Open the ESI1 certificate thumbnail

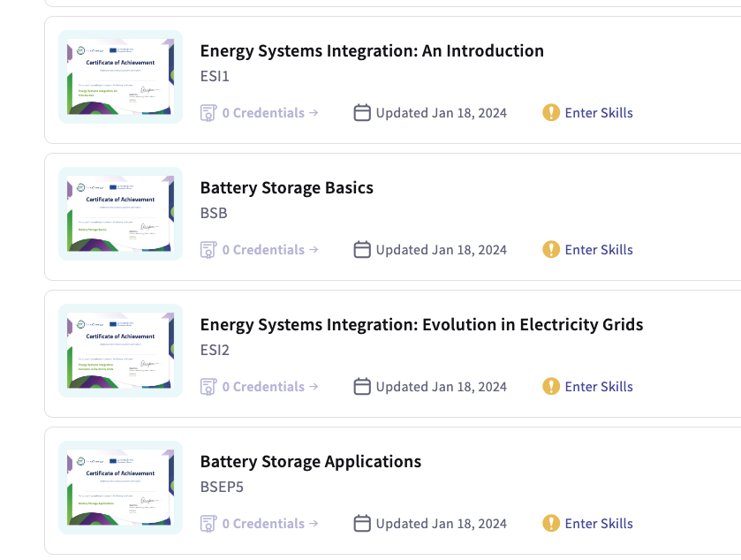(120, 77)
